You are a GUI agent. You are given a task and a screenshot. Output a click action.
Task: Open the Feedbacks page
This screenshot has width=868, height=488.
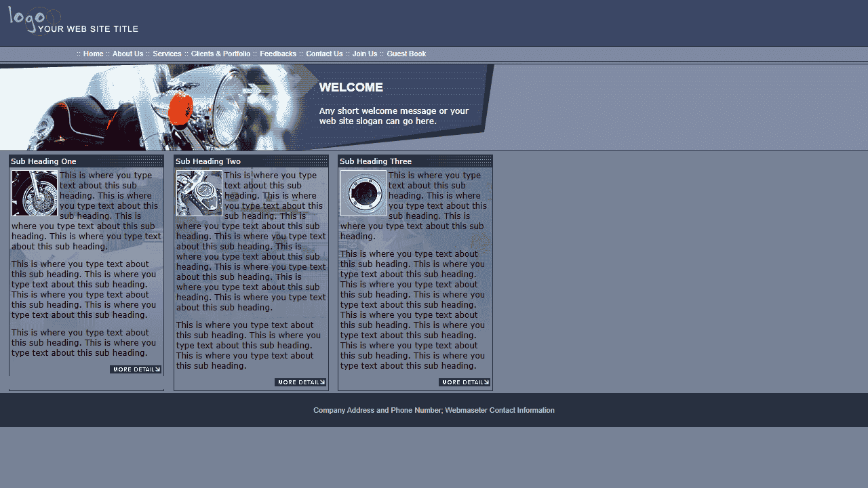pos(278,54)
